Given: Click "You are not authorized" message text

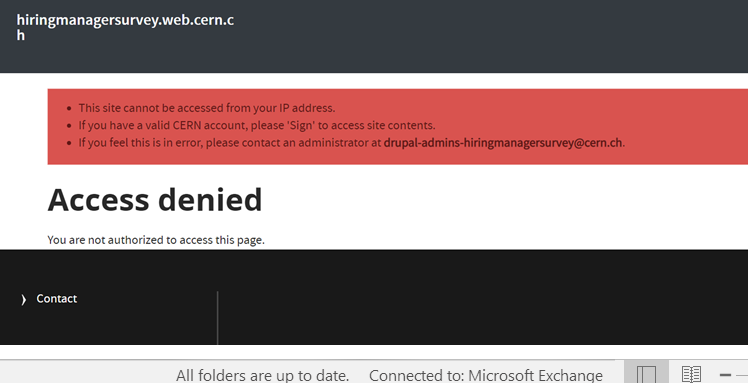Looking at the screenshot, I should (x=156, y=240).
